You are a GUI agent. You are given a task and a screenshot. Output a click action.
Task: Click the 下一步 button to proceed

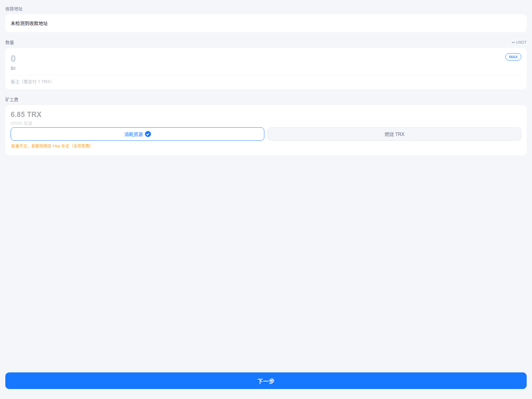(266, 381)
